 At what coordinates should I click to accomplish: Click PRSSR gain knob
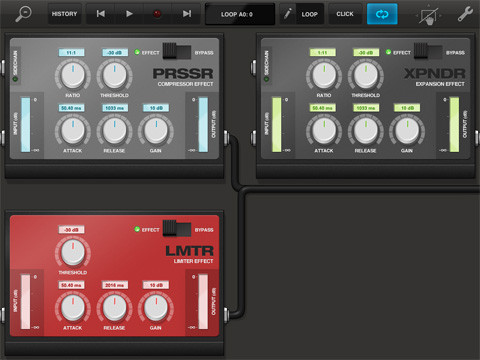tap(156, 130)
